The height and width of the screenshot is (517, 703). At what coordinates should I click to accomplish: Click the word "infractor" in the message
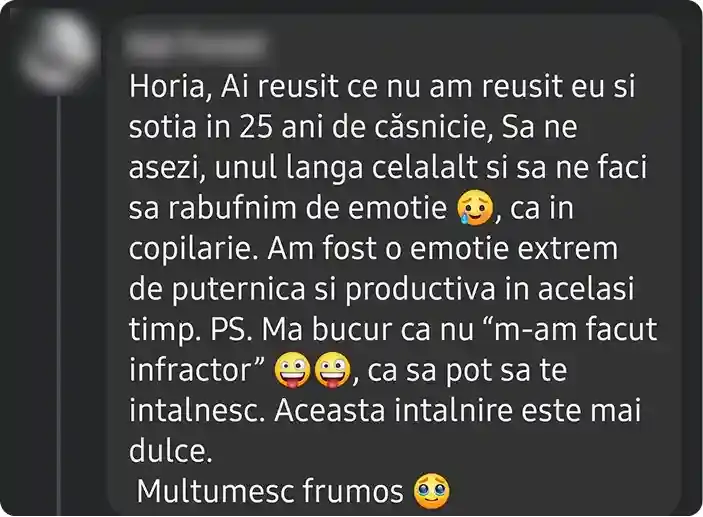click(191, 370)
